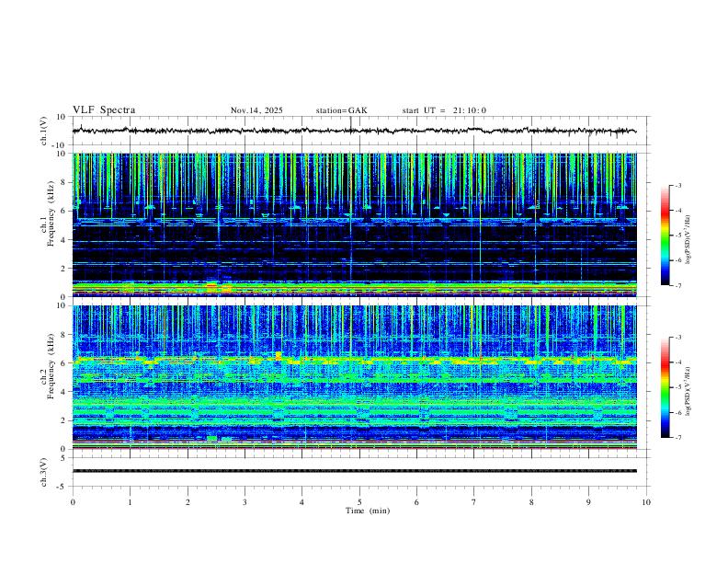Click the "2" kHz tick on ch.2 frequency axis
Image resolution: width=728 pixels, height=563 pixels.
(63, 420)
